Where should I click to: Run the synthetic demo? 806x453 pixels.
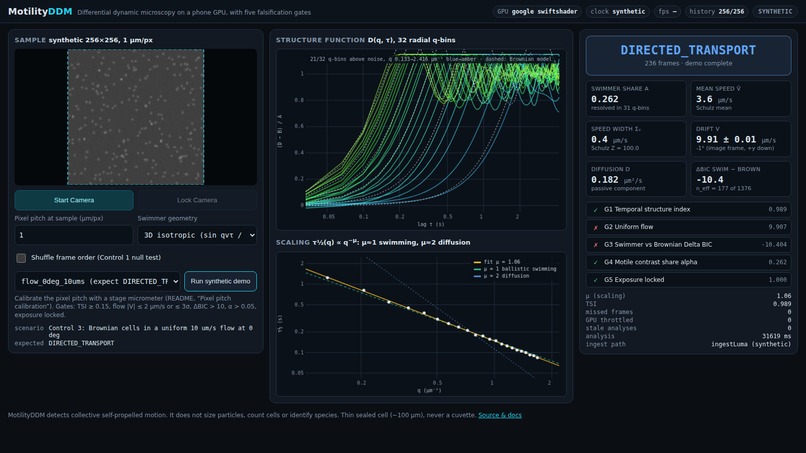click(x=220, y=281)
